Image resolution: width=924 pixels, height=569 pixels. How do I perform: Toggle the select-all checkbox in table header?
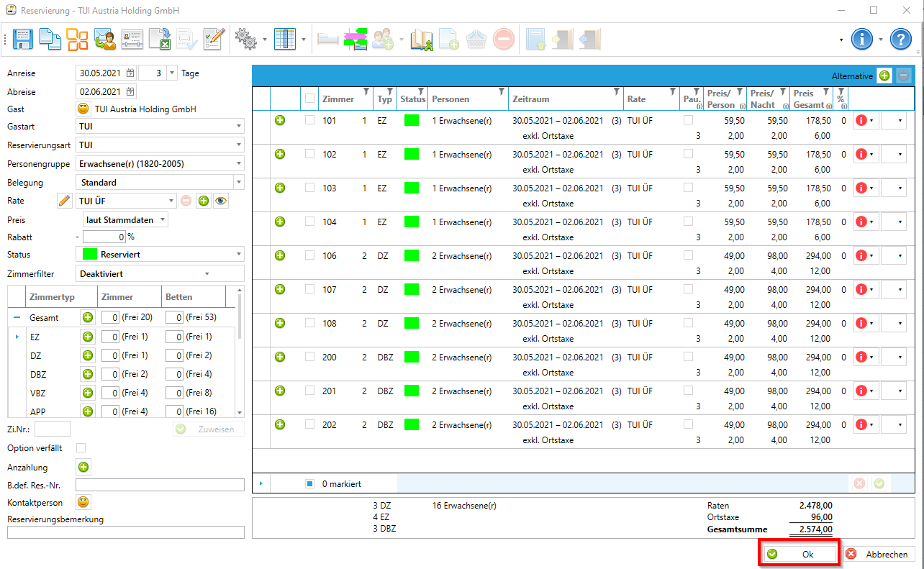(x=309, y=99)
